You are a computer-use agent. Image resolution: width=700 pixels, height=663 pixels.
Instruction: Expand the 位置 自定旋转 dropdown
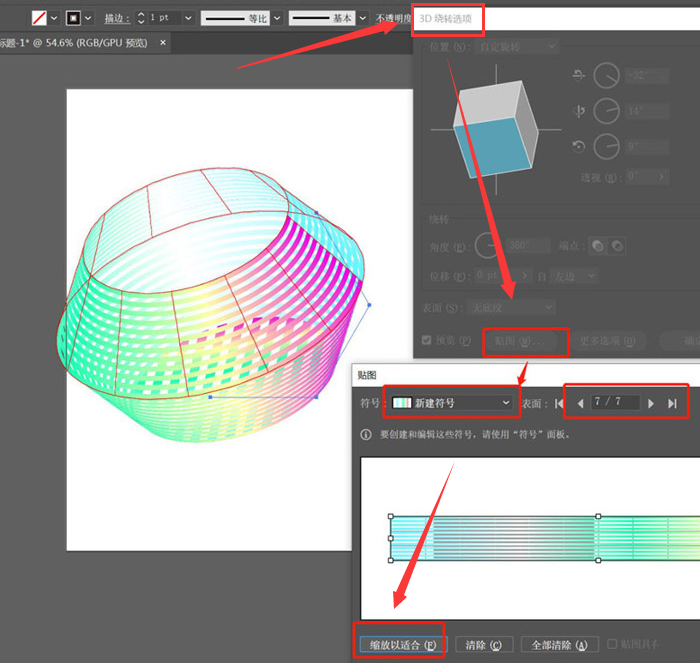tap(516, 46)
